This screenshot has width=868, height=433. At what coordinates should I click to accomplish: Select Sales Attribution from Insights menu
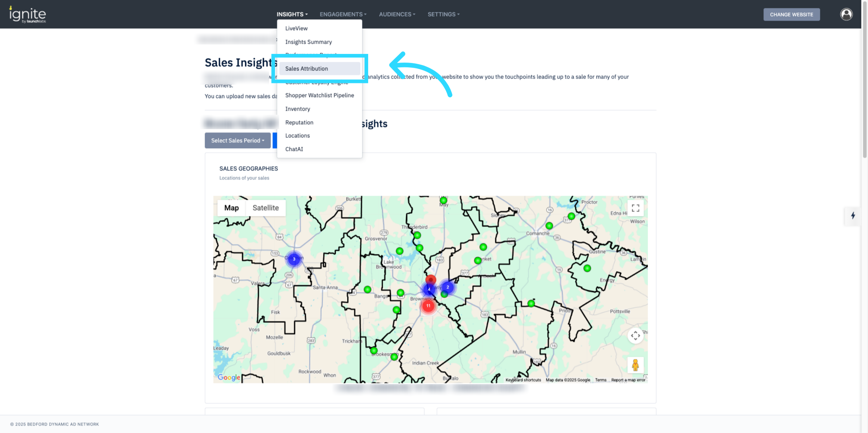click(306, 69)
